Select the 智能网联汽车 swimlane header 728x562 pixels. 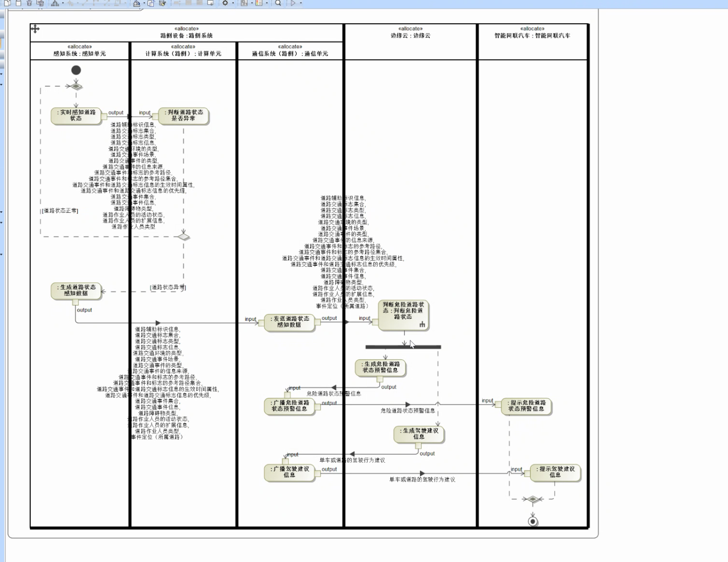[533, 41]
